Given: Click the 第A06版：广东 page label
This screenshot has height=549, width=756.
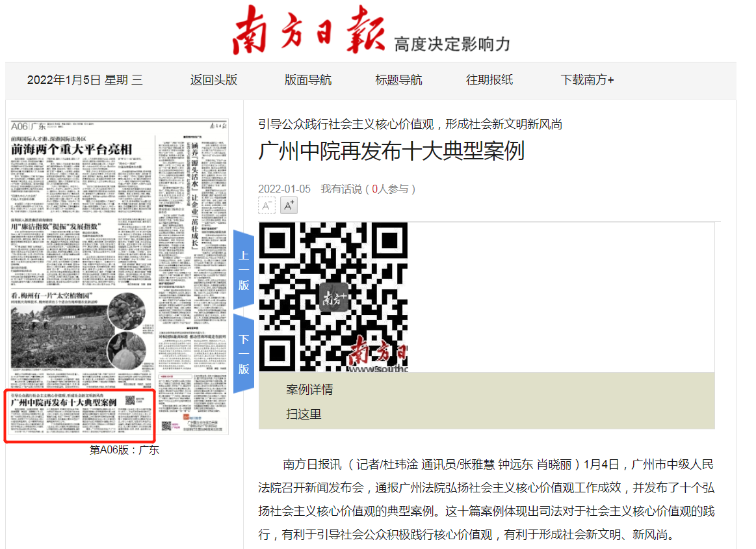Looking at the screenshot, I should [x=124, y=450].
